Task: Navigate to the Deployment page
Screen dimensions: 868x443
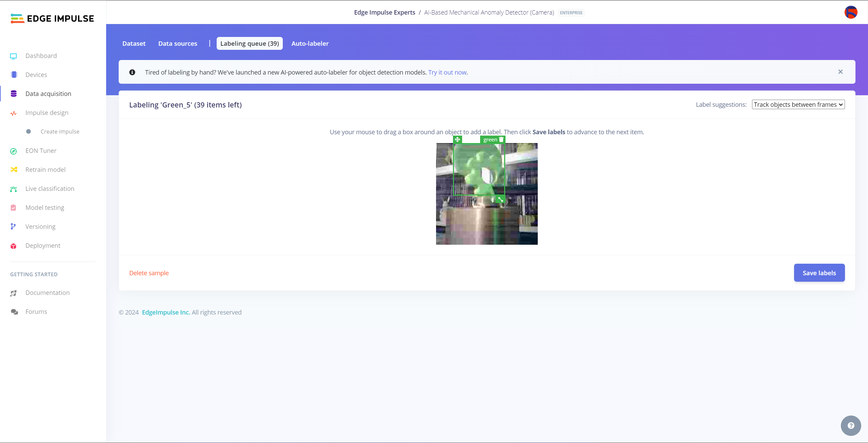Action: 43,246
